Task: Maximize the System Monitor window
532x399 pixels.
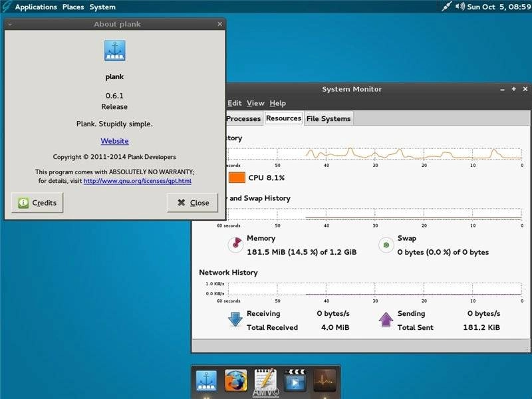Action: point(513,89)
